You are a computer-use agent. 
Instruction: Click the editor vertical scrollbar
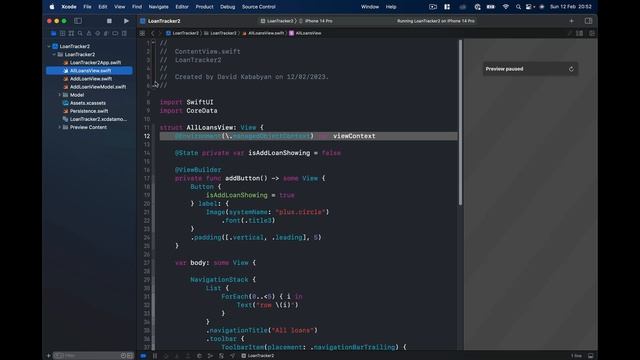click(x=460, y=122)
